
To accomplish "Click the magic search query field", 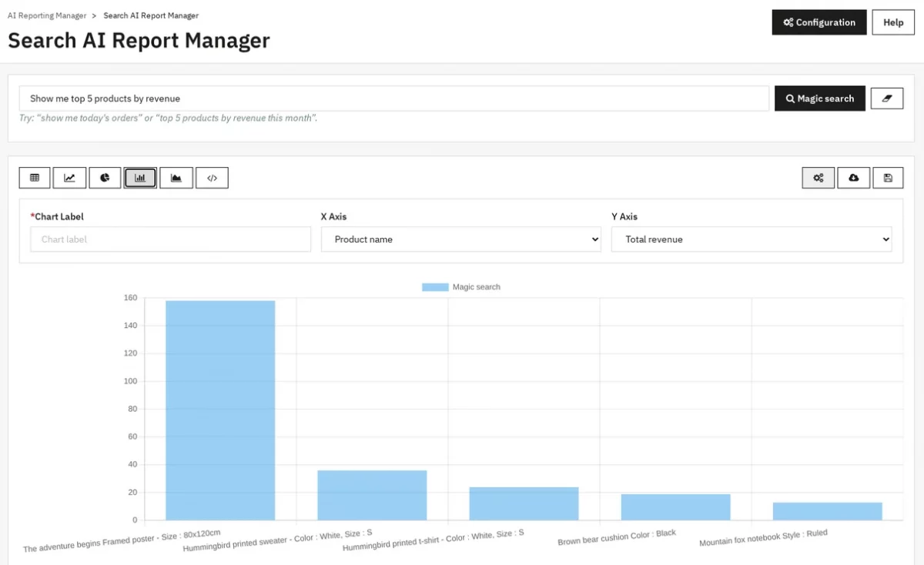I will point(394,99).
